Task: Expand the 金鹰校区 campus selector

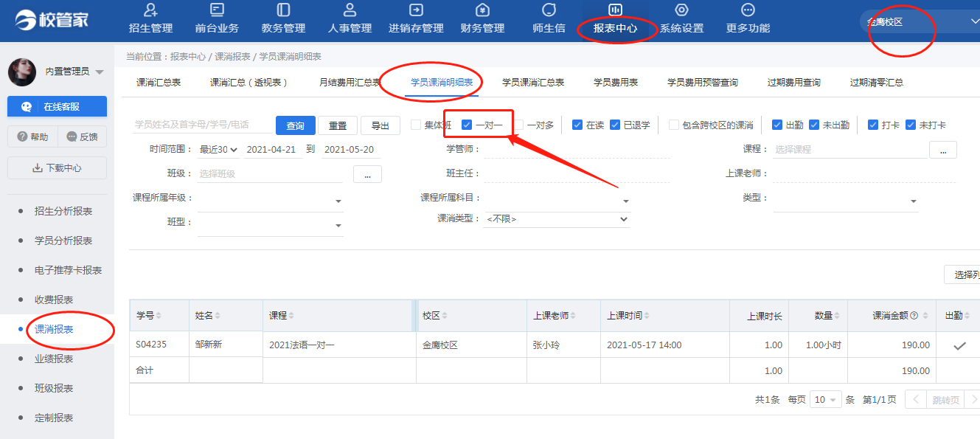Action: [x=922, y=21]
